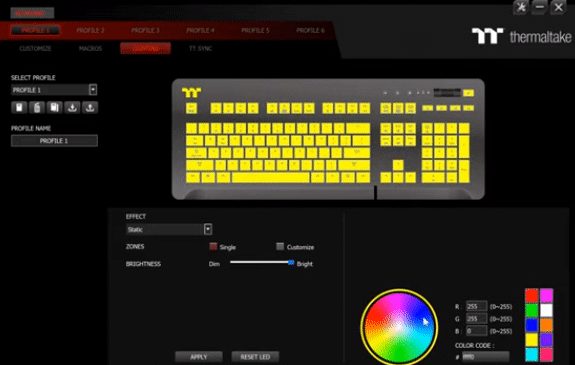Click the spacebar key on the keyboard preview
Screen dimensions: 575x365
pos(271,178)
